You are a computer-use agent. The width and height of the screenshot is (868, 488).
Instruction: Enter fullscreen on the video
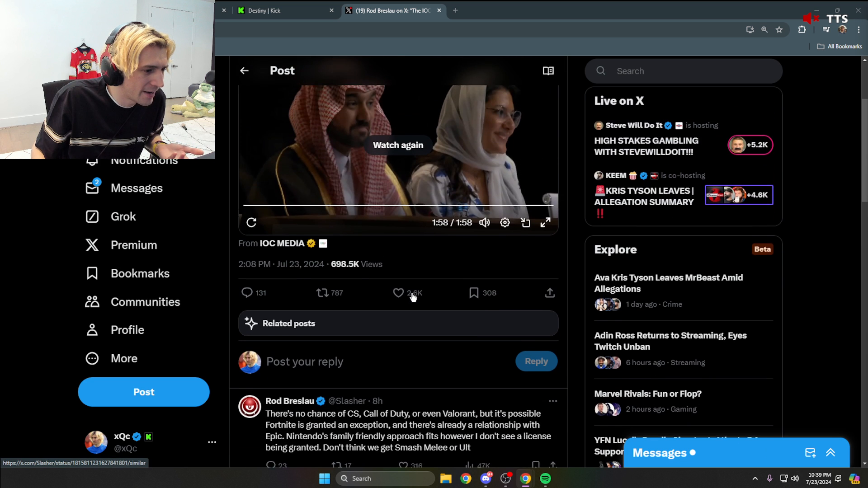pos(546,222)
